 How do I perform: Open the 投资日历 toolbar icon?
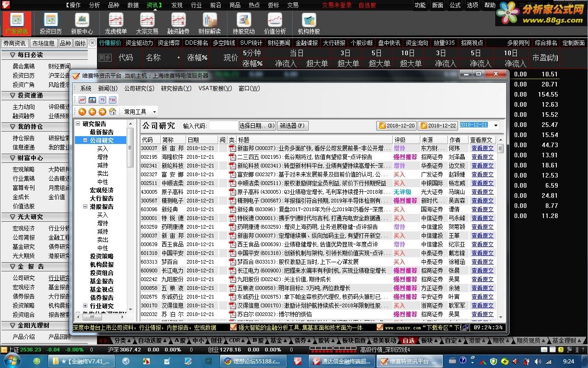tap(51, 23)
